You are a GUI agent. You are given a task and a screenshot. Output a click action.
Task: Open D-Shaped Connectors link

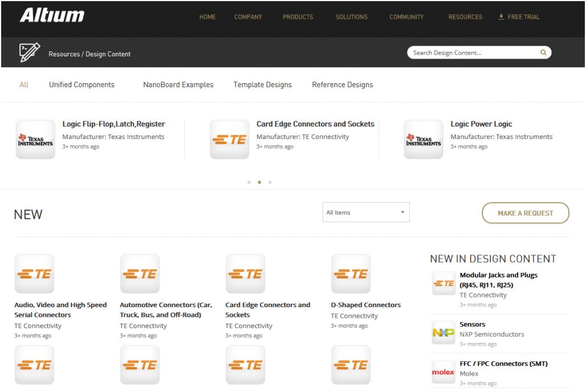click(366, 305)
